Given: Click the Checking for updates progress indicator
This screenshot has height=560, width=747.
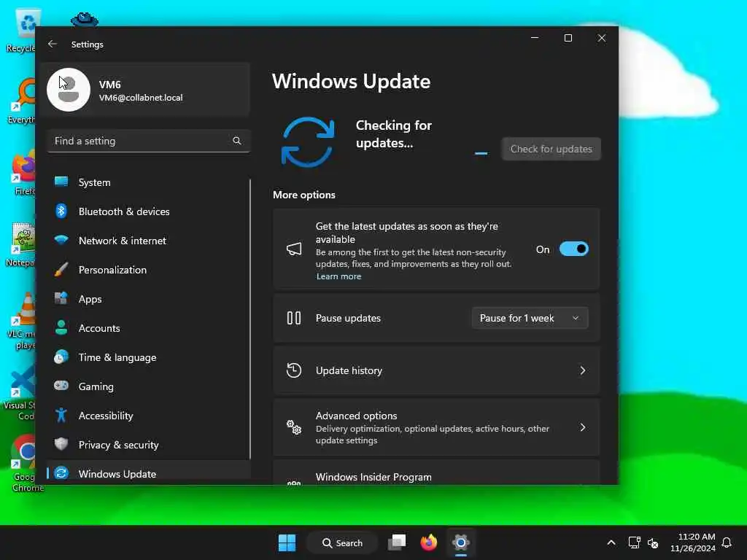Looking at the screenshot, I should click(481, 153).
